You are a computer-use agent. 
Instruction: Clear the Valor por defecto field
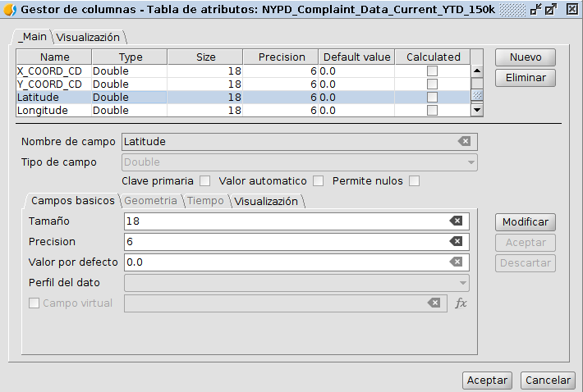point(456,262)
